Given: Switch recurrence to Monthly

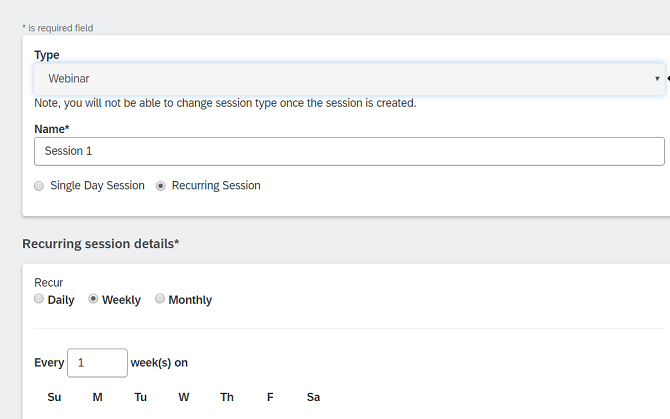Looking at the screenshot, I should pos(160,299).
